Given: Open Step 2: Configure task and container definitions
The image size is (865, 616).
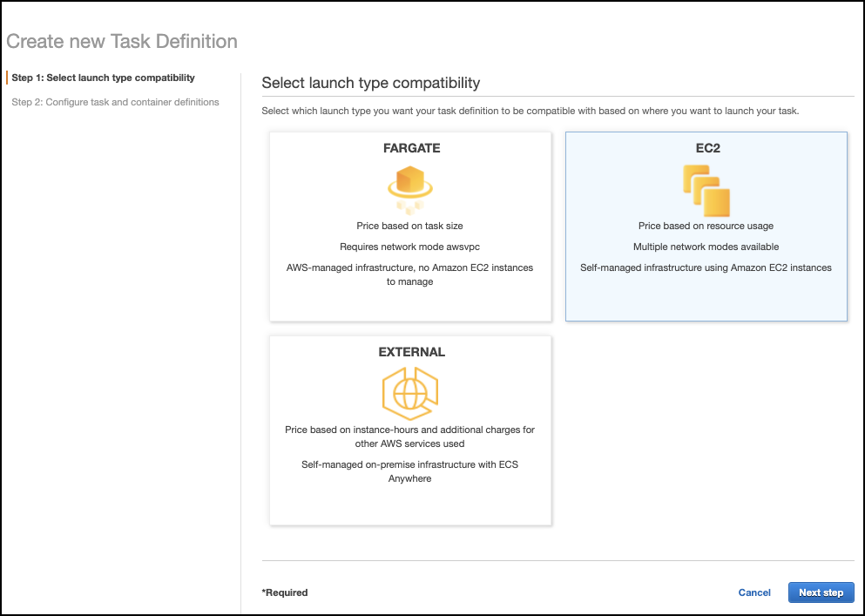Looking at the screenshot, I should coord(115,102).
